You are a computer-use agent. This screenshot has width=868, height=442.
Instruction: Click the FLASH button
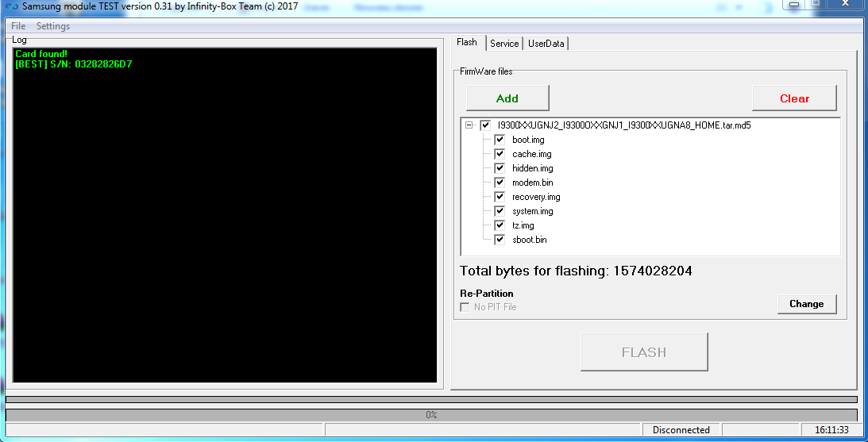(644, 352)
